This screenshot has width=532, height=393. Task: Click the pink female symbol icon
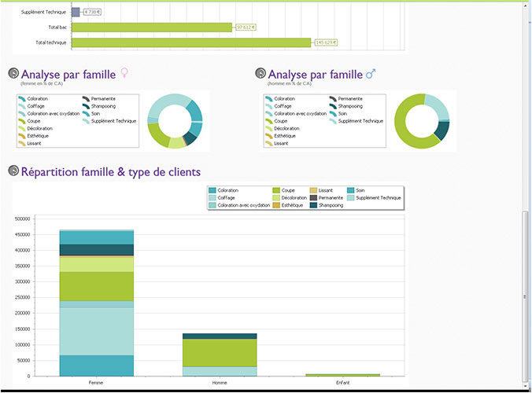point(124,73)
